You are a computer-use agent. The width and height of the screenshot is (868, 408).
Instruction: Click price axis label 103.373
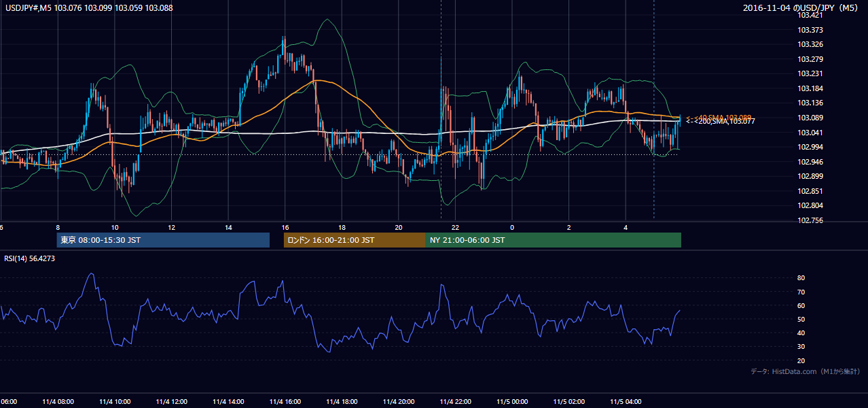tap(810, 30)
